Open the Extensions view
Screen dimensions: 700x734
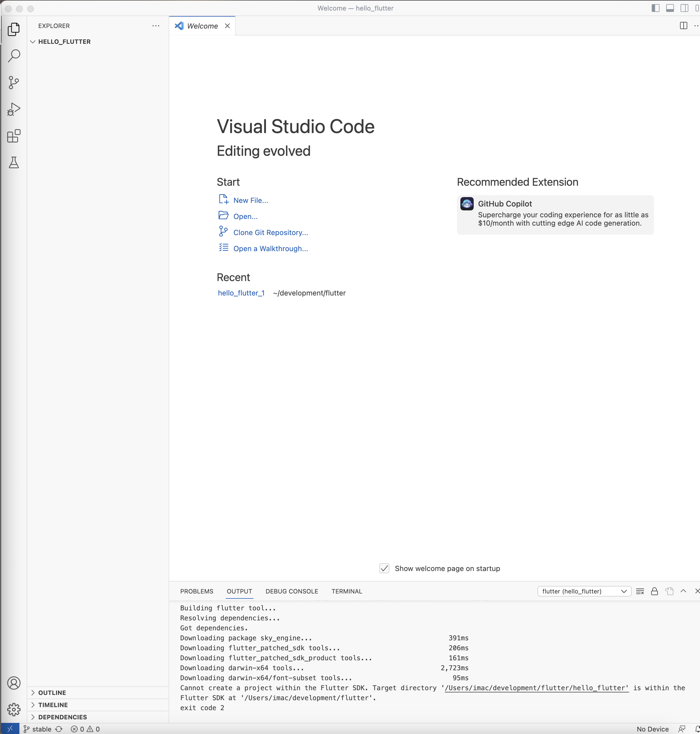point(14,136)
